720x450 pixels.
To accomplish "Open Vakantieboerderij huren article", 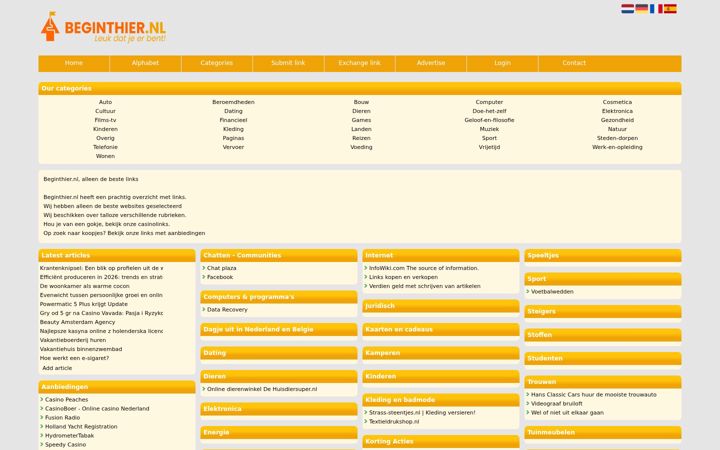I will click(x=73, y=340).
